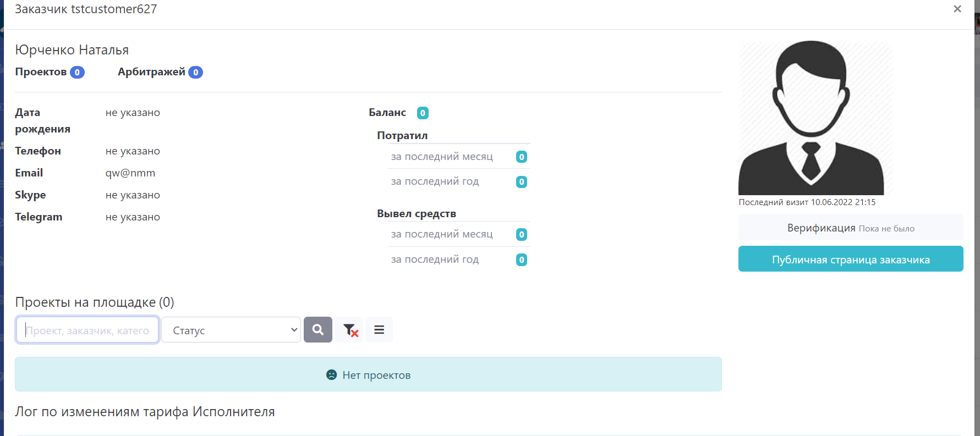Click the email qw@nmm value

[x=130, y=173]
